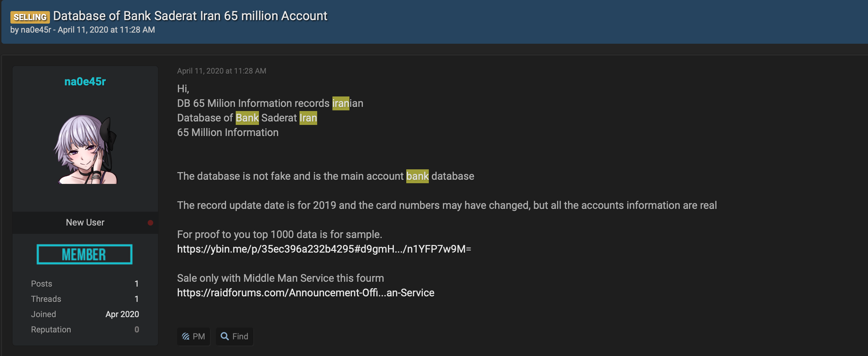Image resolution: width=868 pixels, height=356 pixels.
Task: Click the highlighted word in 'iranian'
Action: pyautogui.click(x=340, y=103)
